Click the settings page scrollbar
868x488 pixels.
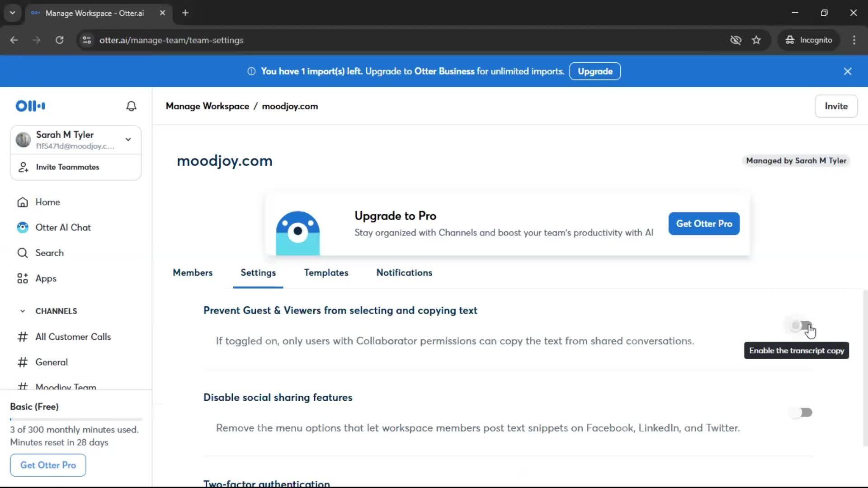(x=865, y=368)
